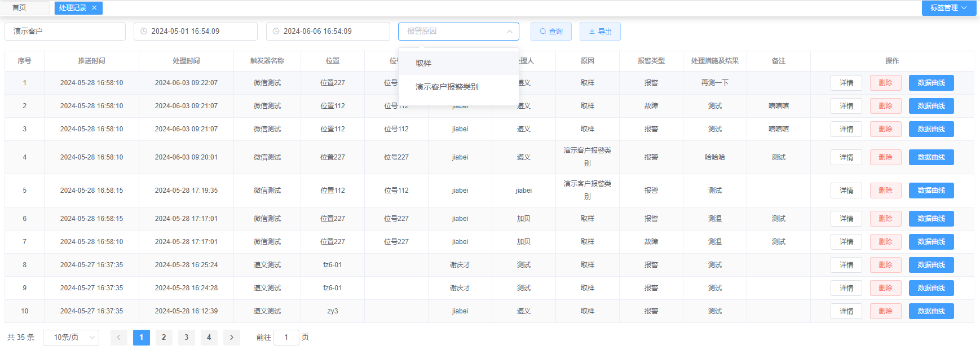Go to page 3

(x=187, y=338)
